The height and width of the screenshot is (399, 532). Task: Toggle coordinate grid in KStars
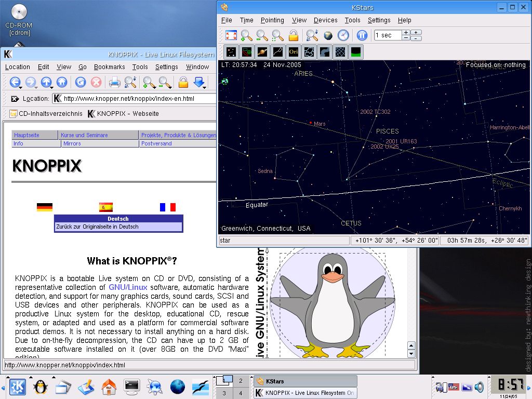(x=340, y=52)
